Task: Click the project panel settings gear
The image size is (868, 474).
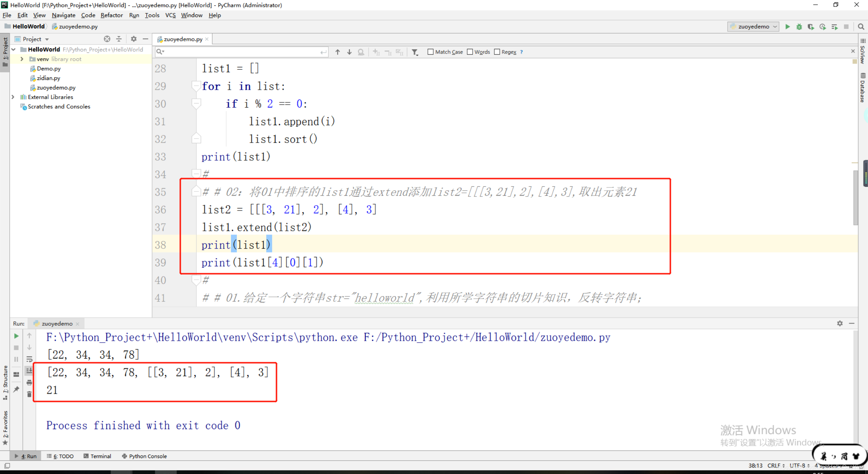Action: click(133, 39)
